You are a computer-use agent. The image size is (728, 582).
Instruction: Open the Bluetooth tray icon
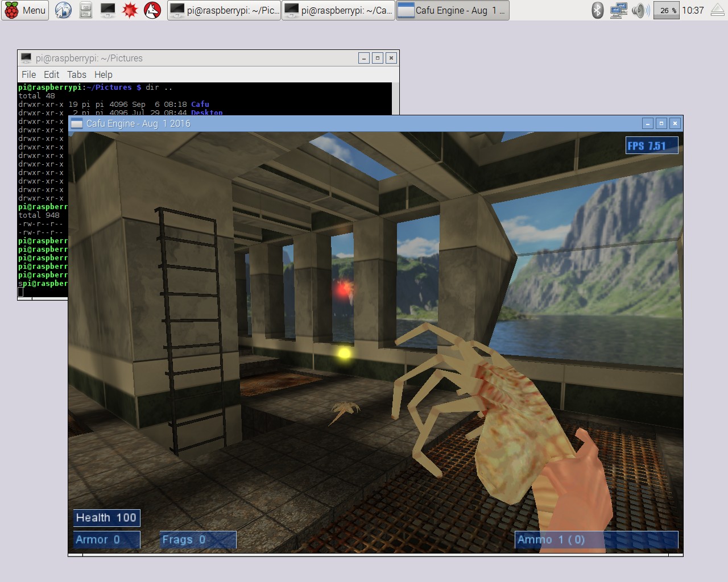coord(597,10)
